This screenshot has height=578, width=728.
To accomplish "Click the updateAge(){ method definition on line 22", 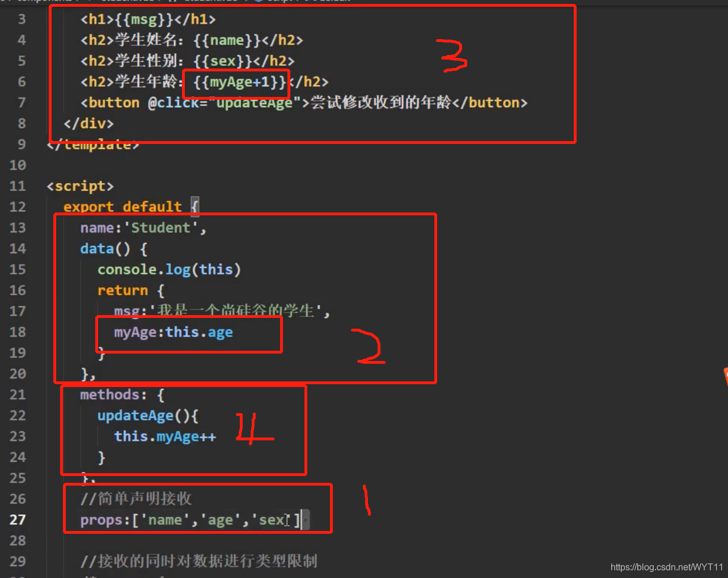I will [147, 416].
